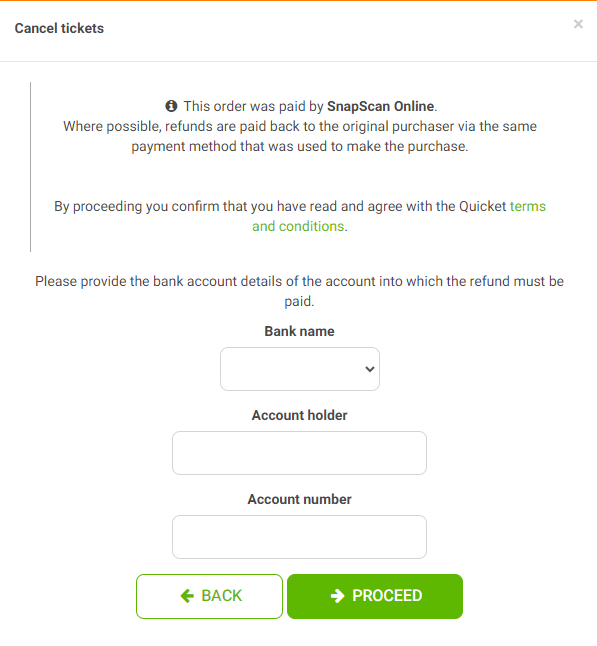Click the chevron in the Bank name select
The image size is (597, 646).
click(x=370, y=369)
